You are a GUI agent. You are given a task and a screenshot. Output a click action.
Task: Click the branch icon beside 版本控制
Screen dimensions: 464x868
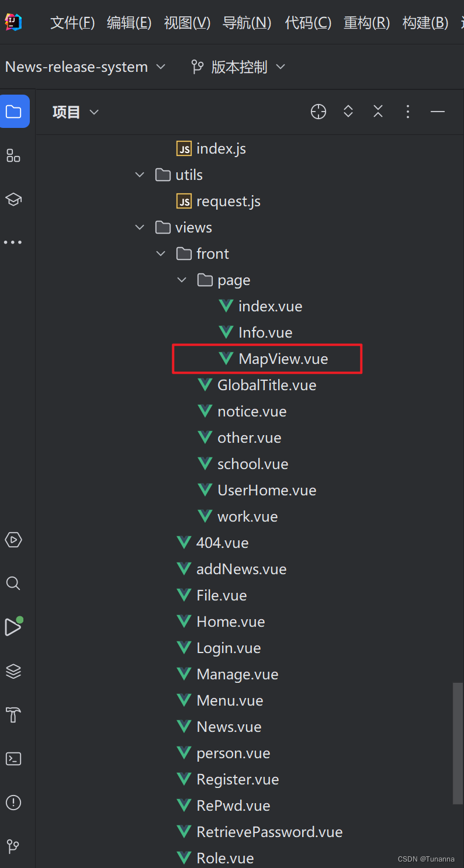click(198, 67)
